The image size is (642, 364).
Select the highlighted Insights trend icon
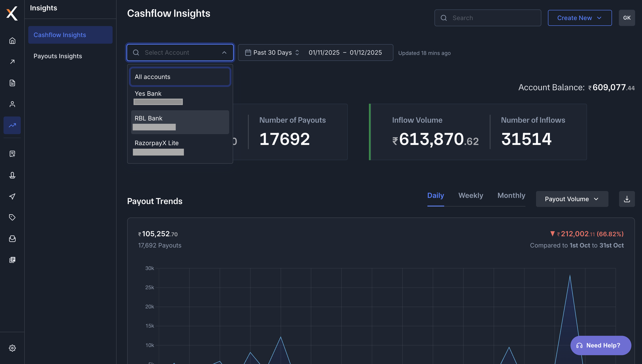[x=12, y=125]
